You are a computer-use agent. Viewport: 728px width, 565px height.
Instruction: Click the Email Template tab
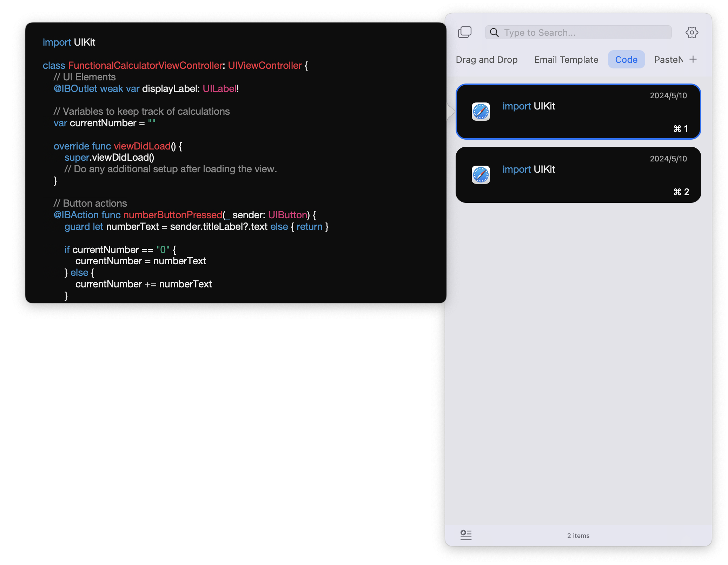click(x=566, y=59)
